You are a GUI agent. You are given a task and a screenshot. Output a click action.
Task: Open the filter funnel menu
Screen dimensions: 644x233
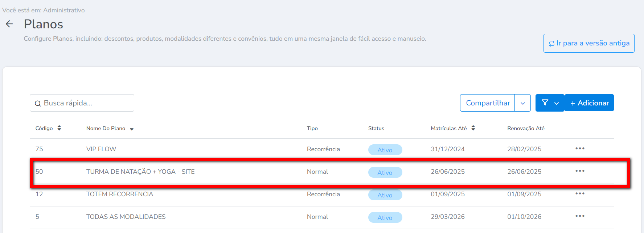pyautogui.click(x=550, y=103)
